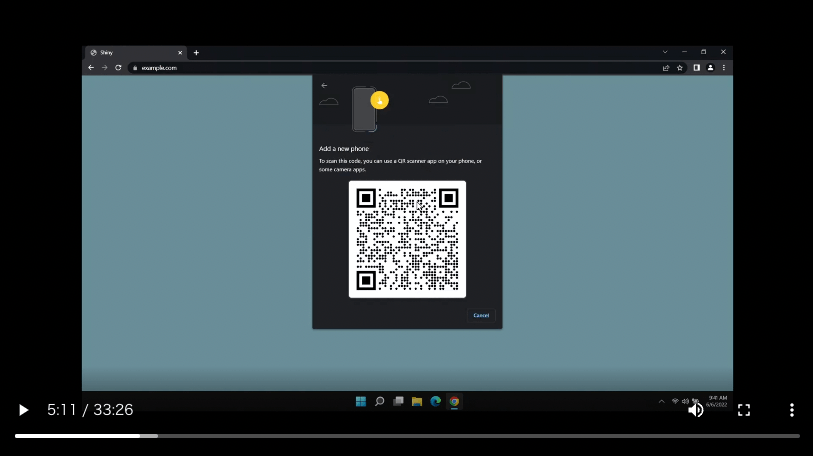The width and height of the screenshot is (813, 456).
Task: Click Chrome's forward navigation arrow
Action: tap(105, 68)
